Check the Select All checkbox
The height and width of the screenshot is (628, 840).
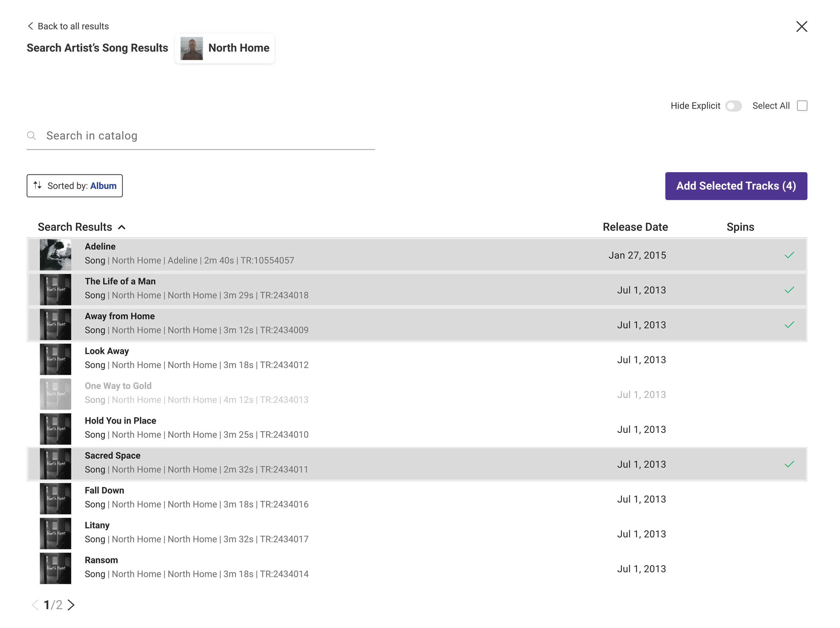coord(802,106)
